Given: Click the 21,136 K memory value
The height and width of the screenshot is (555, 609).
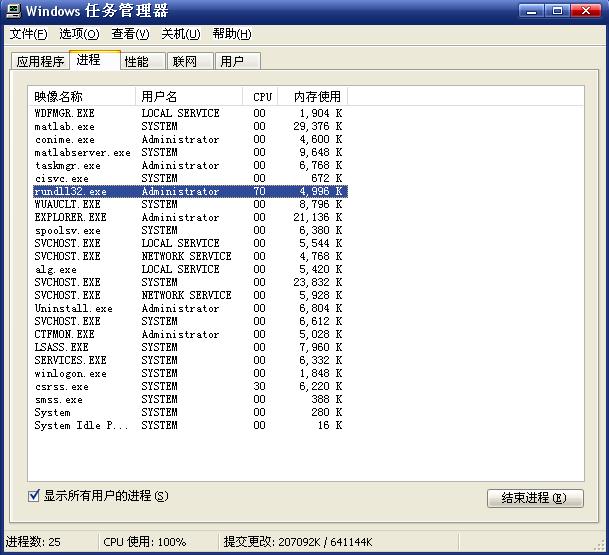Looking at the screenshot, I should pyautogui.click(x=318, y=217).
